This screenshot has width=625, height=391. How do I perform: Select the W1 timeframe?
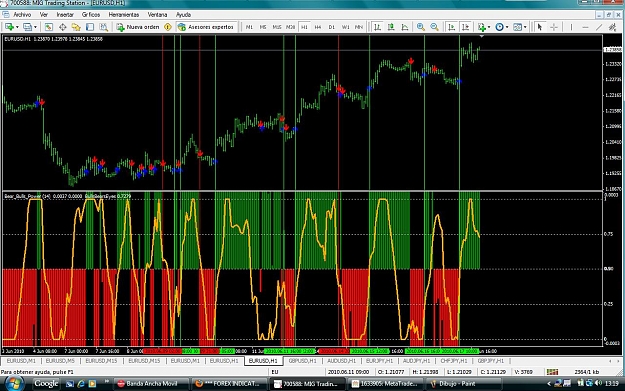(x=345, y=27)
